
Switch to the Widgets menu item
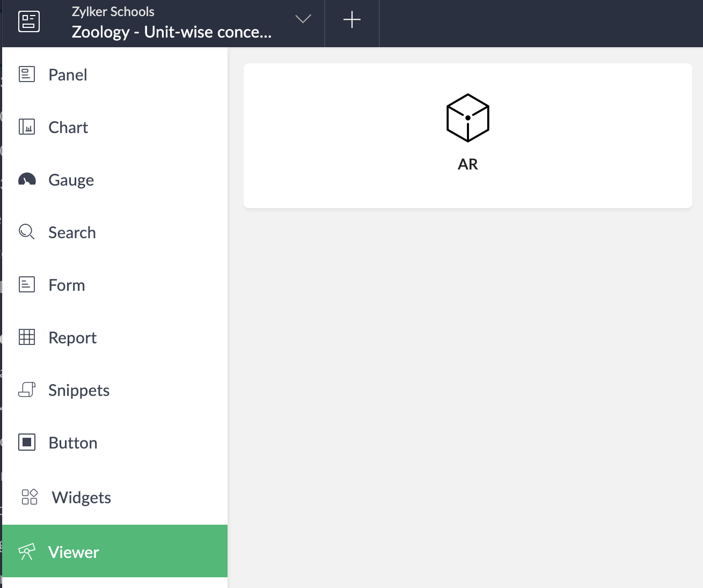(x=115, y=497)
